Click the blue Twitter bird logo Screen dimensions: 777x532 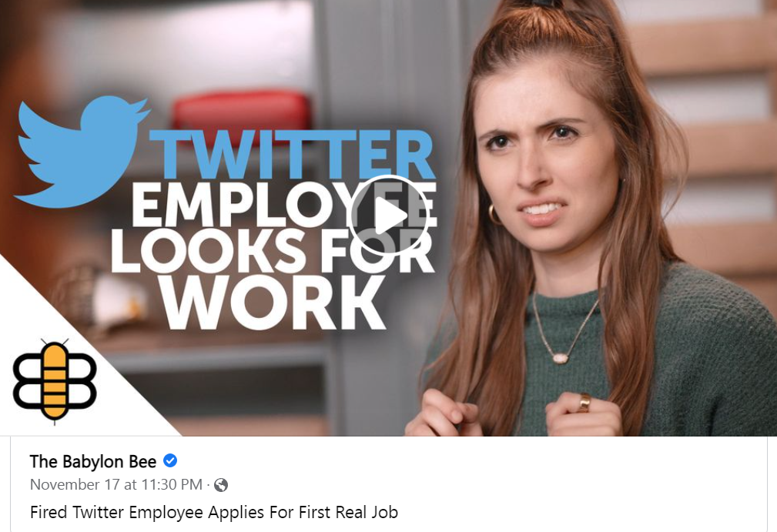click(83, 152)
